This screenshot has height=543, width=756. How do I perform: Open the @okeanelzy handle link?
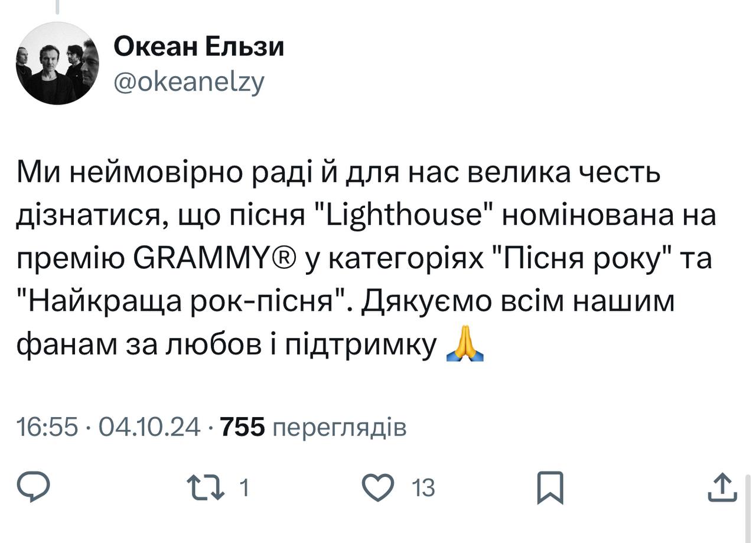(x=188, y=83)
